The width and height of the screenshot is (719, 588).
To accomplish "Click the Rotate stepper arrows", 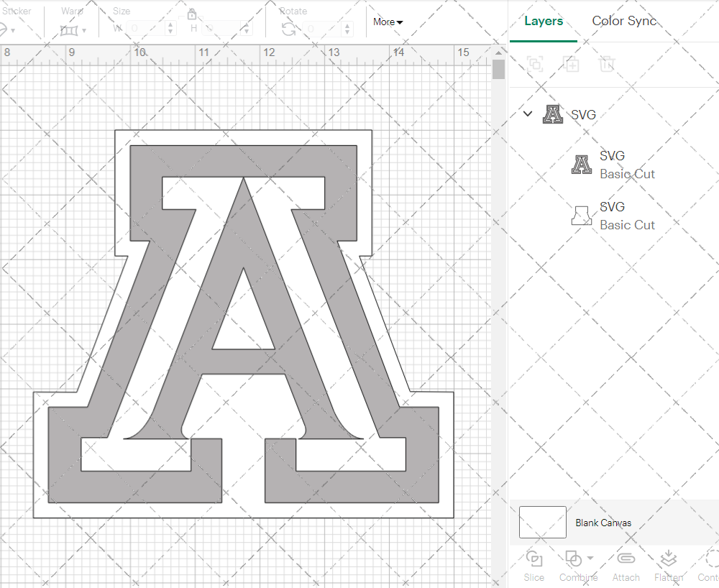I will tap(347, 29).
